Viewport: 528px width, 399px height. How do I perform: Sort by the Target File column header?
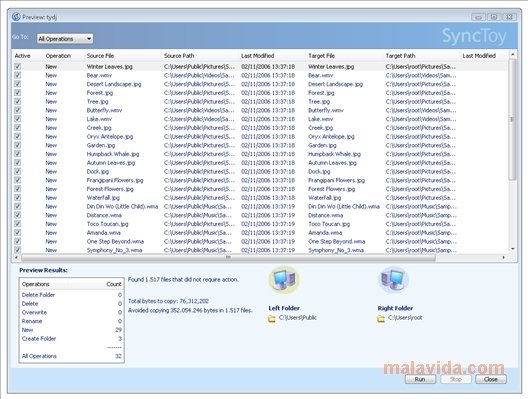[322, 56]
